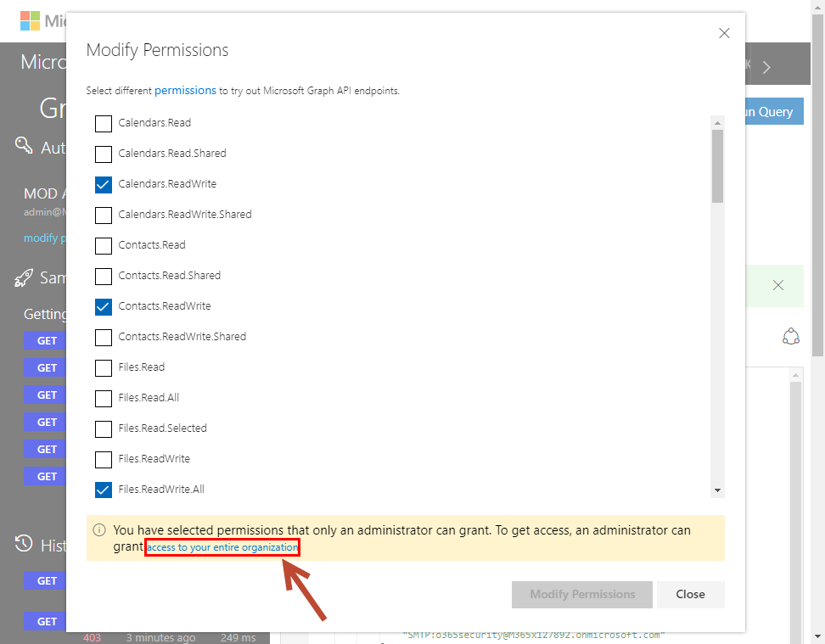The height and width of the screenshot is (644, 825).
Task: Uncheck Contacts.ReadWrite permission
Action: (104, 306)
